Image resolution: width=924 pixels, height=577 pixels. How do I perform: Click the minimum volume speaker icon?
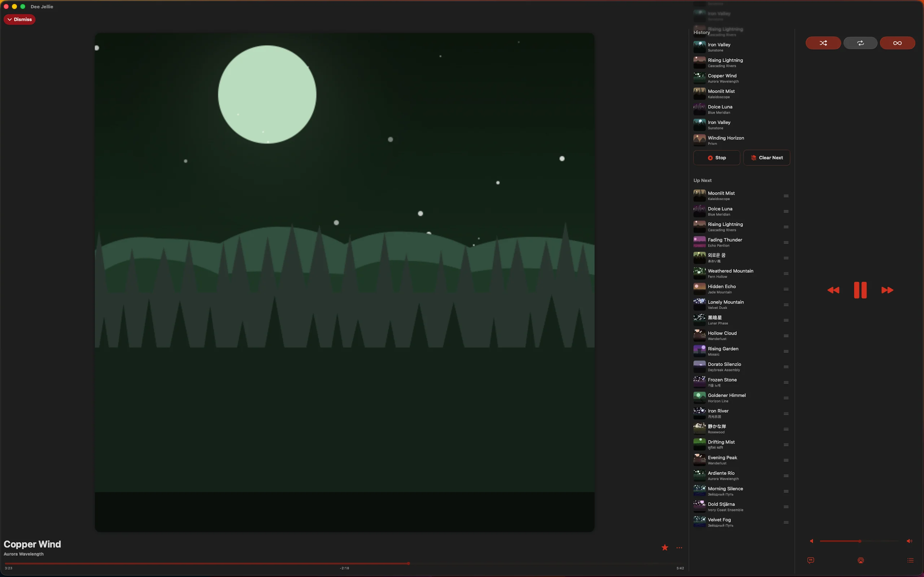coord(811,541)
